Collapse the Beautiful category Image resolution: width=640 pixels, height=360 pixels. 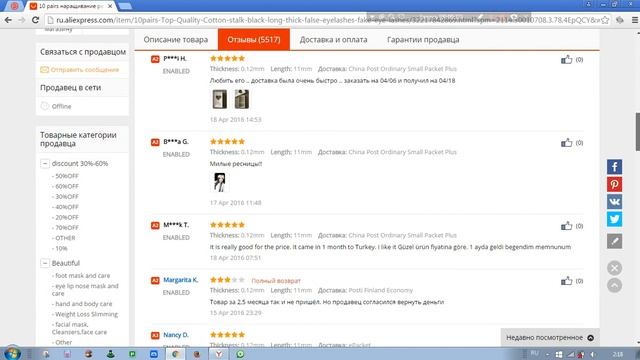pos(45,263)
